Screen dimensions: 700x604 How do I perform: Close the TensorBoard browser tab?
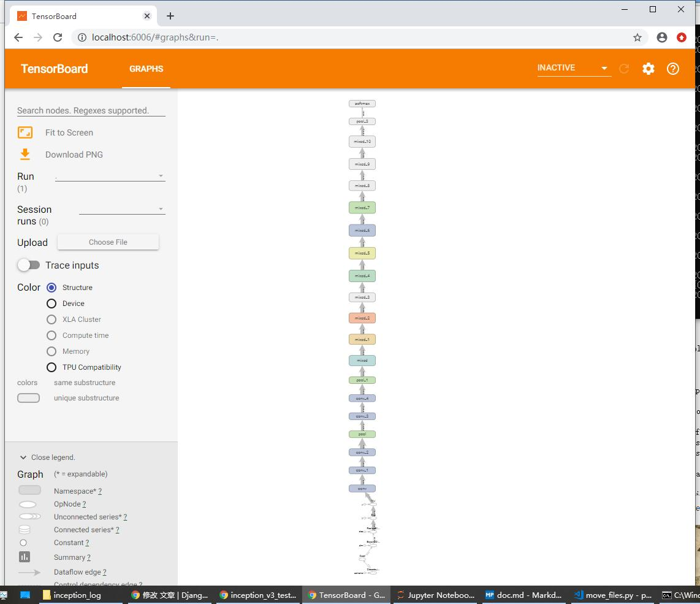147,16
